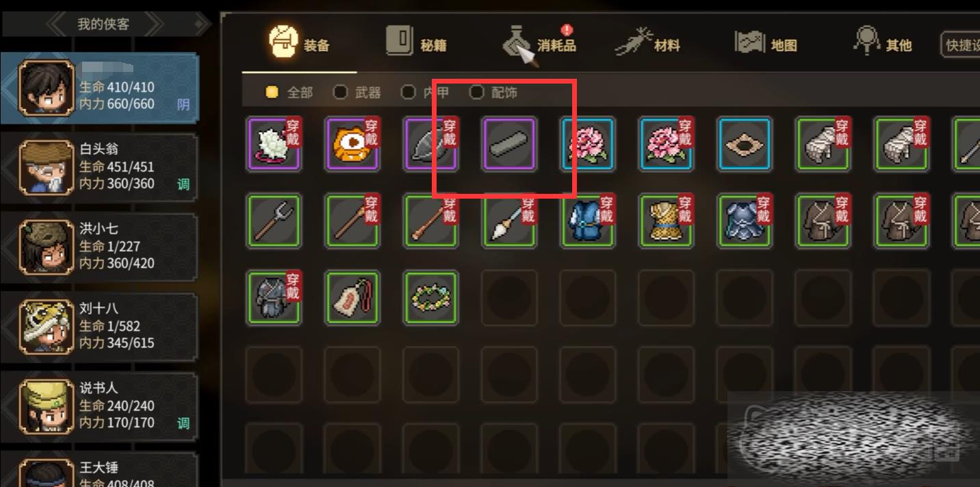This screenshot has height=487, width=980.
Task: Choose the yellow patterned robe item
Action: tap(666, 221)
